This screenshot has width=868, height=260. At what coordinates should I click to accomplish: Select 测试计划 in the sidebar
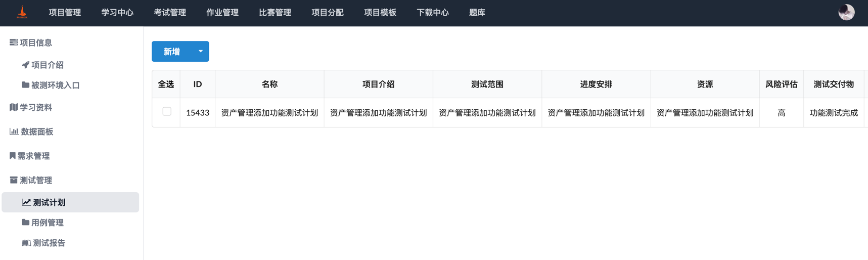(70, 202)
